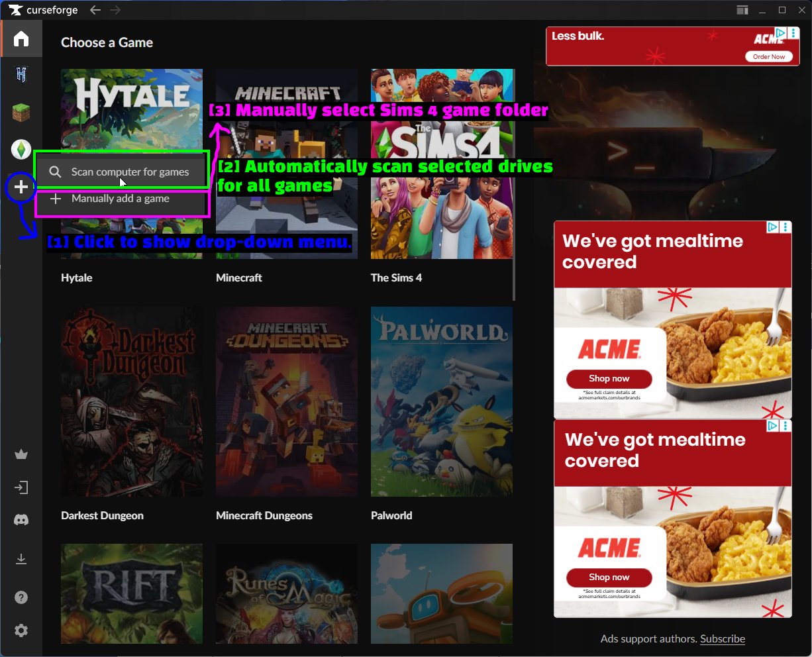The height and width of the screenshot is (657, 812).
Task: Open options dots on upper mealtime ad
Action: point(786,227)
